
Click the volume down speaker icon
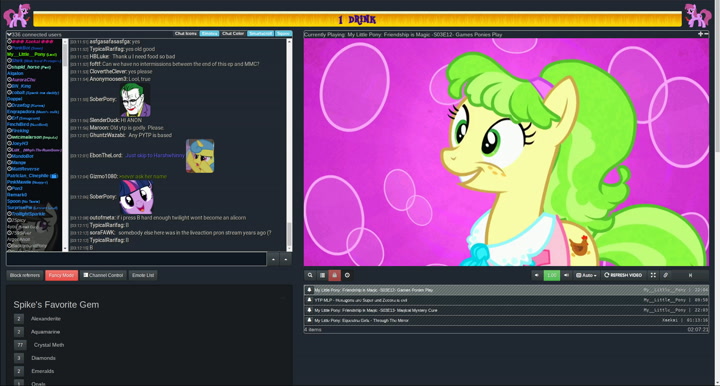tap(536, 275)
